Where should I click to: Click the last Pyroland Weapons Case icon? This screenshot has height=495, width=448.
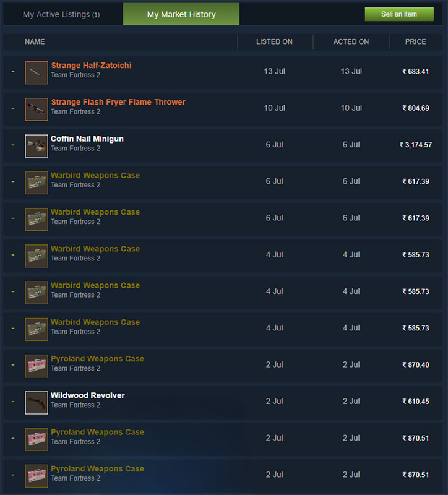coord(37,476)
